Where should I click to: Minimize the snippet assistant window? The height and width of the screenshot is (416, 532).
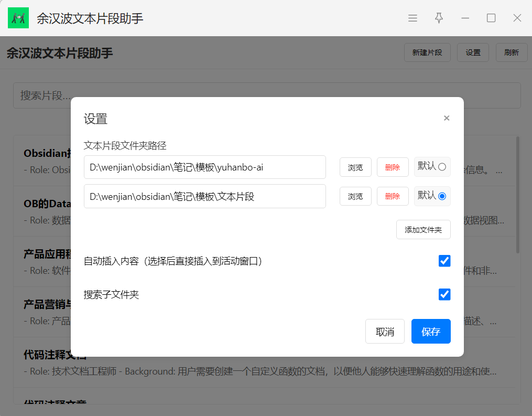tap(465, 18)
